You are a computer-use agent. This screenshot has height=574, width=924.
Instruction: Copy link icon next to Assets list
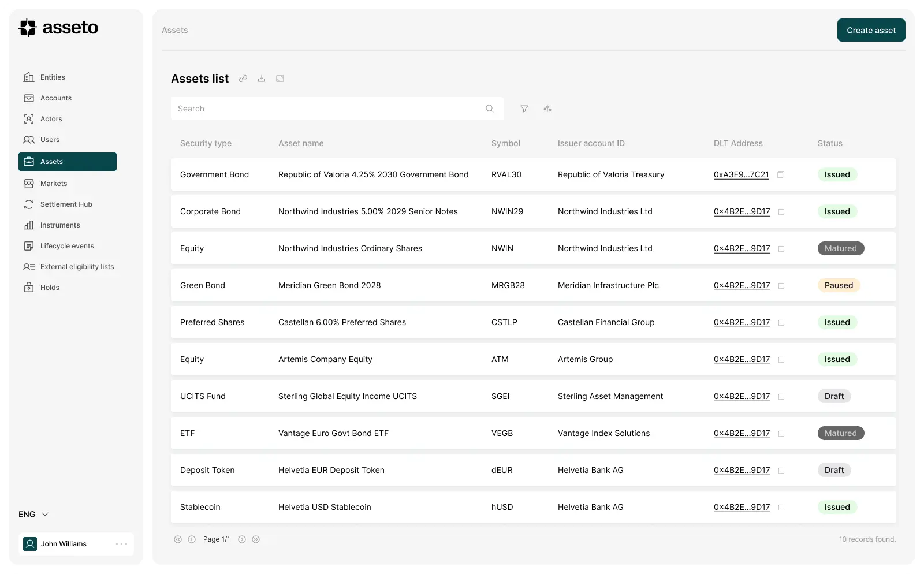(243, 79)
